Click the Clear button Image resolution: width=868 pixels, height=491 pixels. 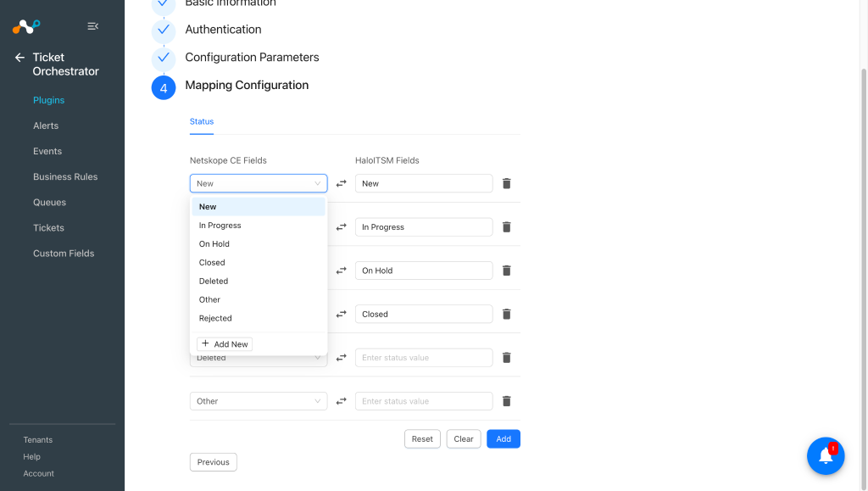(464, 439)
